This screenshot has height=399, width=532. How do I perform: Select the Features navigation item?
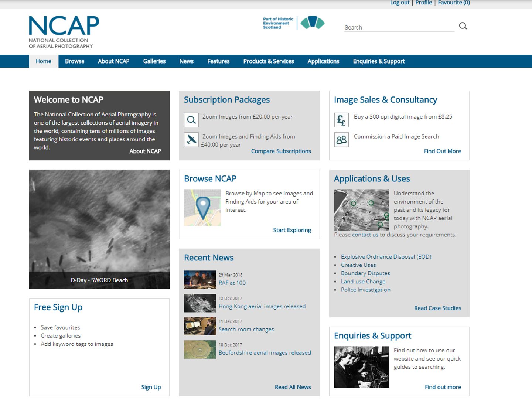(x=218, y=61)
